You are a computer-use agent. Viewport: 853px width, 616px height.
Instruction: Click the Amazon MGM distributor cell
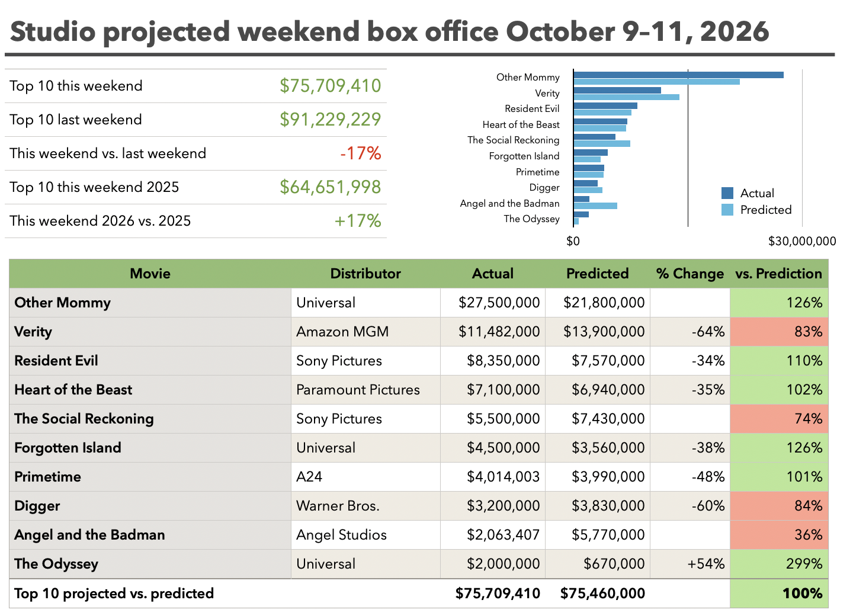[365, 332]
